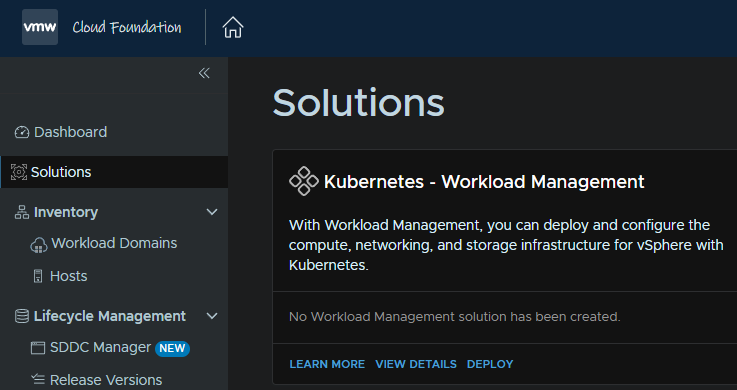Screen dimensions: 737x390
Task: Click the Inventory hierarchy icon
Action: (x=22, y=212)
